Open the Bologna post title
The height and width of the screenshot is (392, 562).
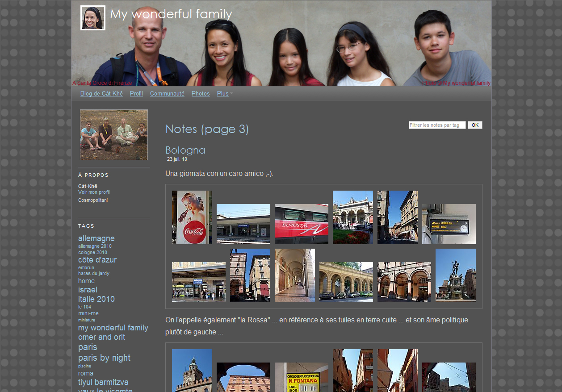point(185,150)
